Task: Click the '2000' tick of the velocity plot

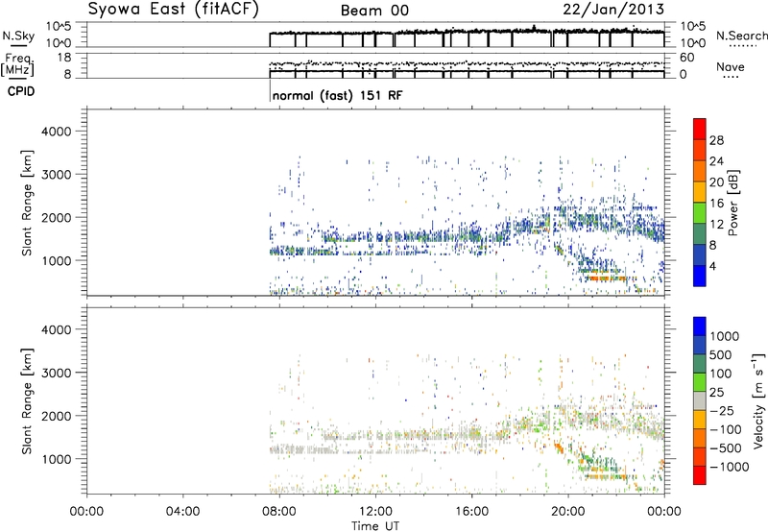Action: point(56,416)
